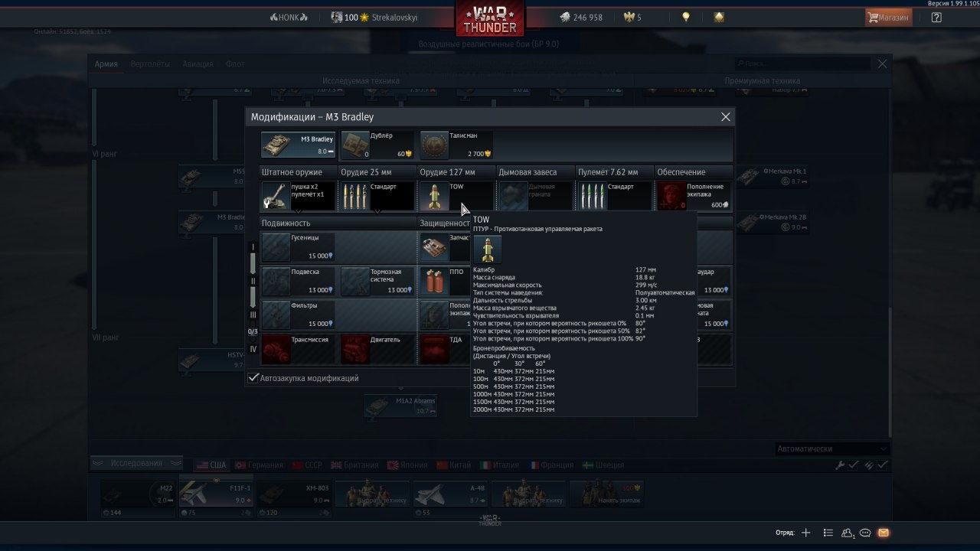The image size is (980, 551).
Task: Select the Дымовая граната modification
Action: click(x=535, y=196)
